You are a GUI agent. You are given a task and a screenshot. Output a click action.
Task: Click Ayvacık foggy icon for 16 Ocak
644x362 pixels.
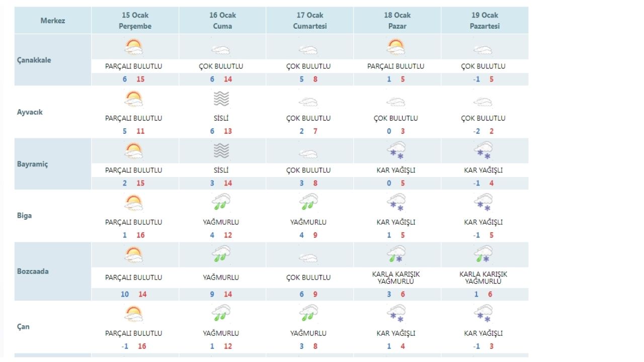221,100
